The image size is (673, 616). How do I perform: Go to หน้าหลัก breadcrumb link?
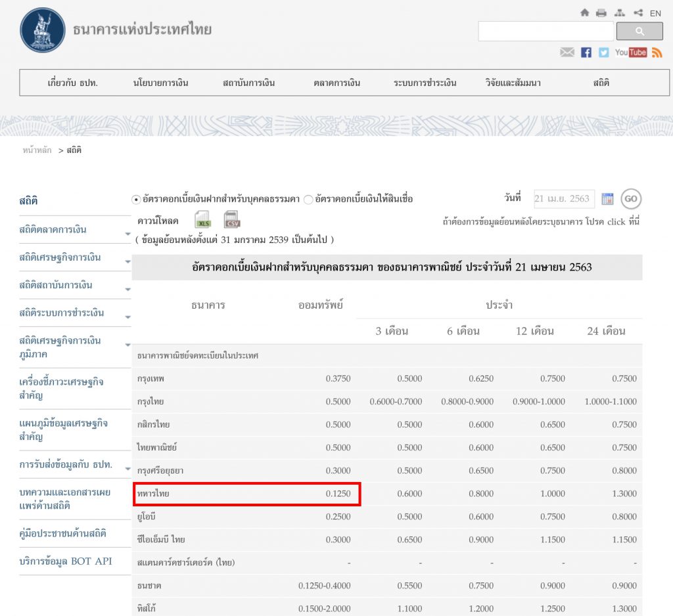(x=37, y=150)
